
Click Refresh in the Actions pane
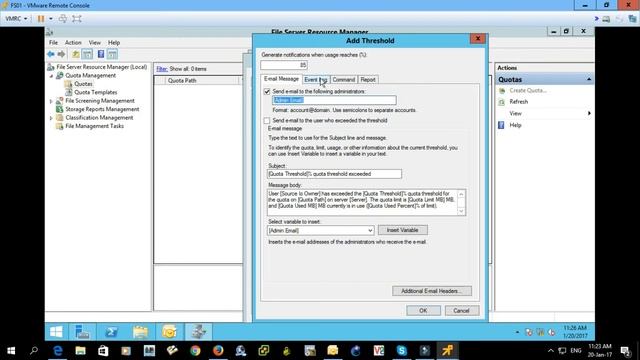[518, 102]
